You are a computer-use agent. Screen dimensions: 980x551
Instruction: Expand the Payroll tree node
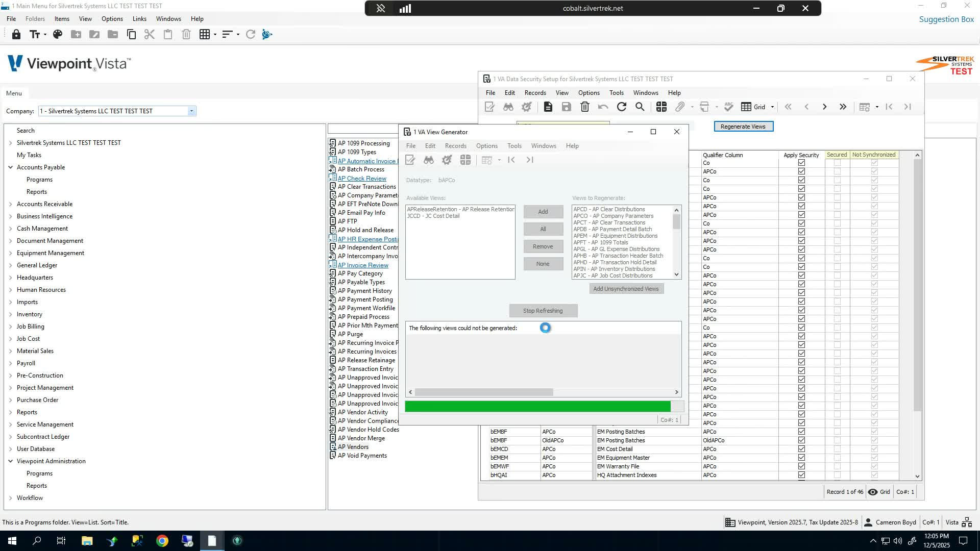10,363
